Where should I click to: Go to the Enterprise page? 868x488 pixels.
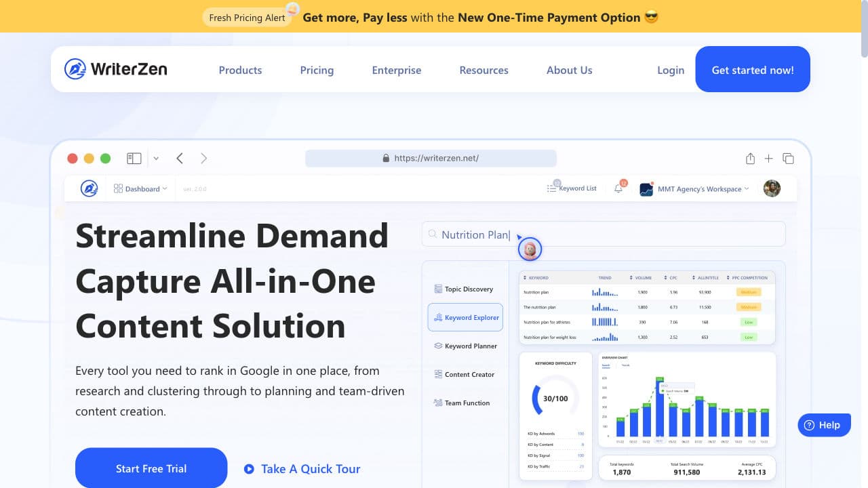tap(397, 70)
